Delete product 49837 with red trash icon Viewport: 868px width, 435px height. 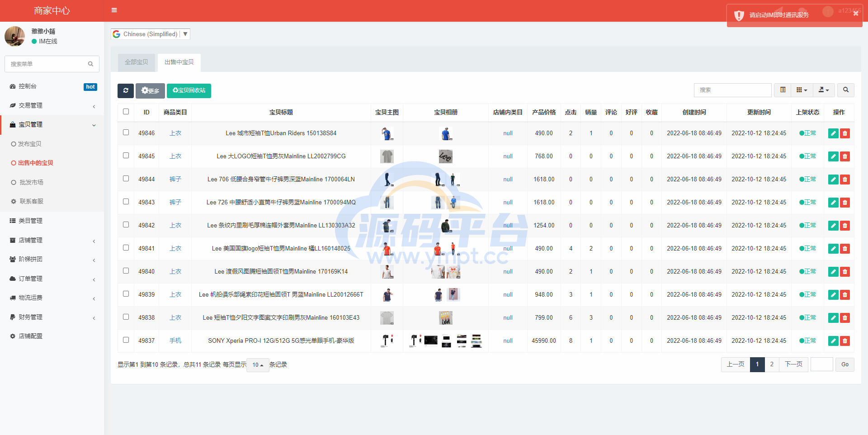(844, 341)
